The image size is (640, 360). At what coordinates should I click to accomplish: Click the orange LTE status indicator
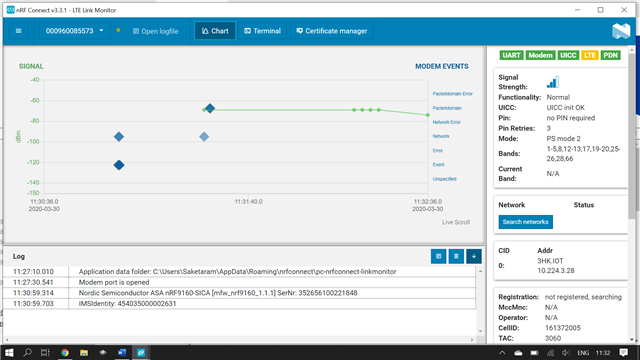pyautogui.click(x=589, y=56)
